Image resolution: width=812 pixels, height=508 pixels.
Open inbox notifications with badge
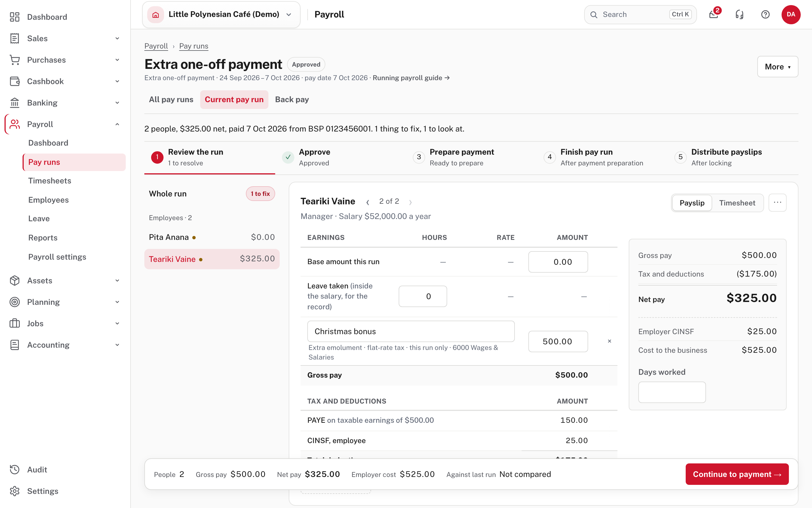714,14
